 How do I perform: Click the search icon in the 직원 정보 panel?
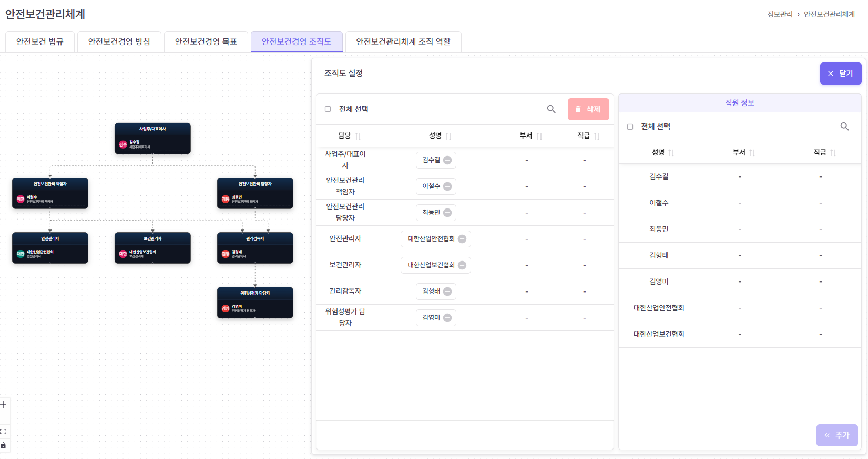pos(844,127)
